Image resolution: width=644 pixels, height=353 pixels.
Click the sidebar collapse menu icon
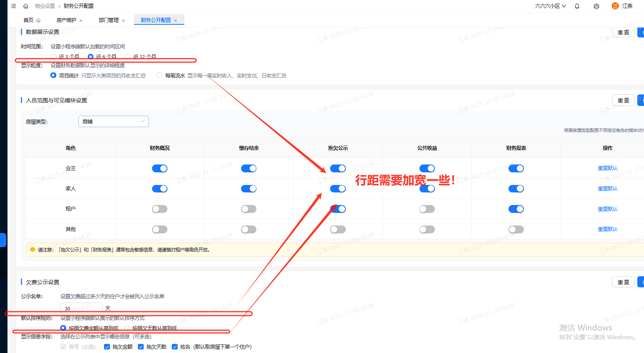click(x=13, y=6)
